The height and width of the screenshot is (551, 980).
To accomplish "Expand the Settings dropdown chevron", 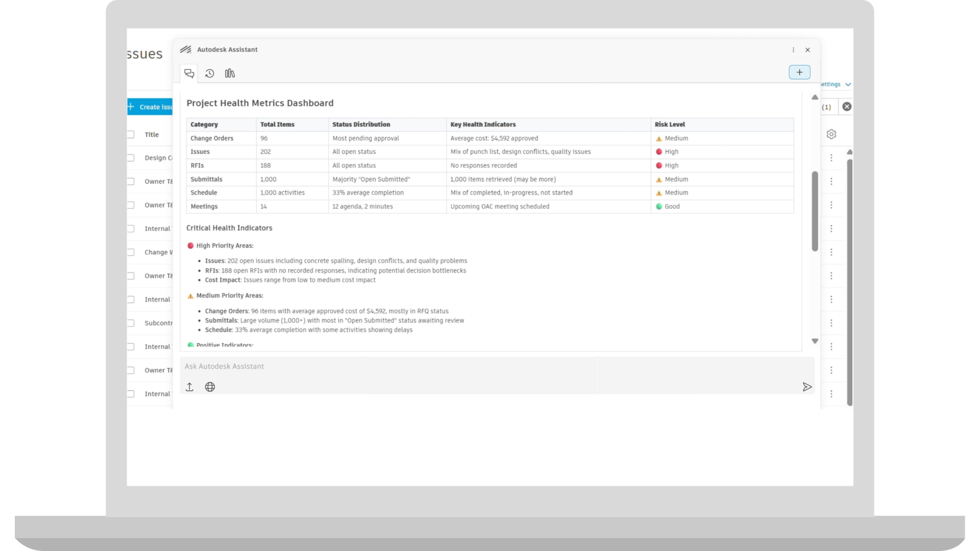I will (x=848, y=85).
